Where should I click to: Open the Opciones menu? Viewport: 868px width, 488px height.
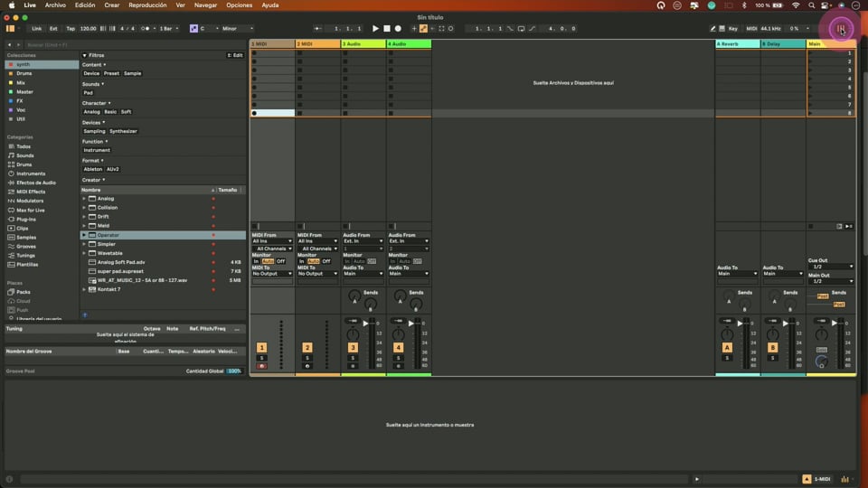pos(239,5)
